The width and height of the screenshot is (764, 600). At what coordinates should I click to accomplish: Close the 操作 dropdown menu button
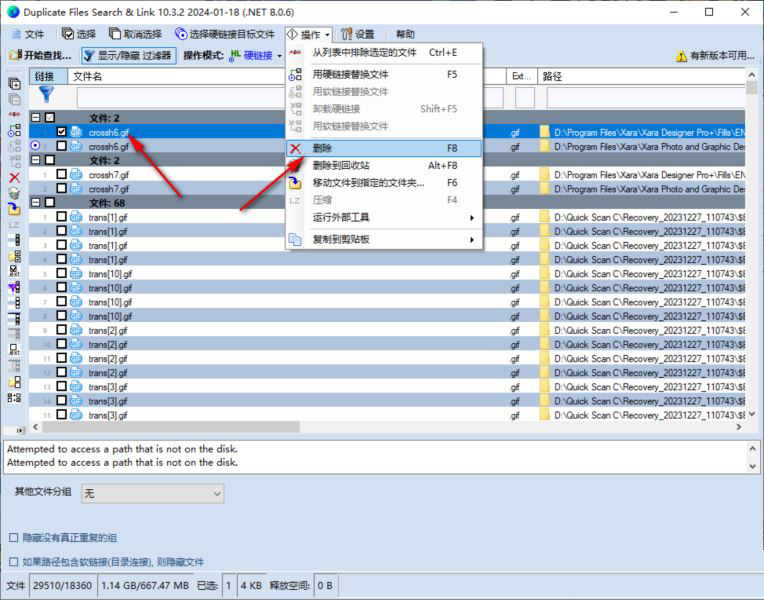309,34
